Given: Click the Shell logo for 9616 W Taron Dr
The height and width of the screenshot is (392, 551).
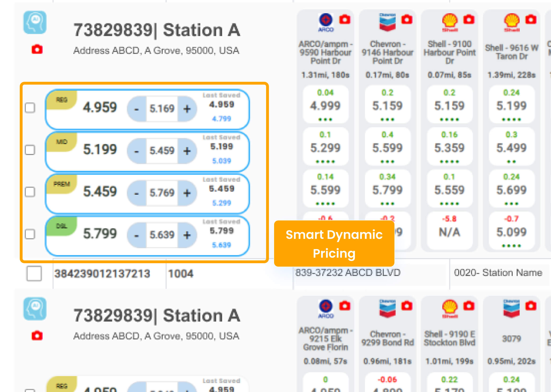Looking at the screenshot, I should pyautogui.click(x=511, y=22).
